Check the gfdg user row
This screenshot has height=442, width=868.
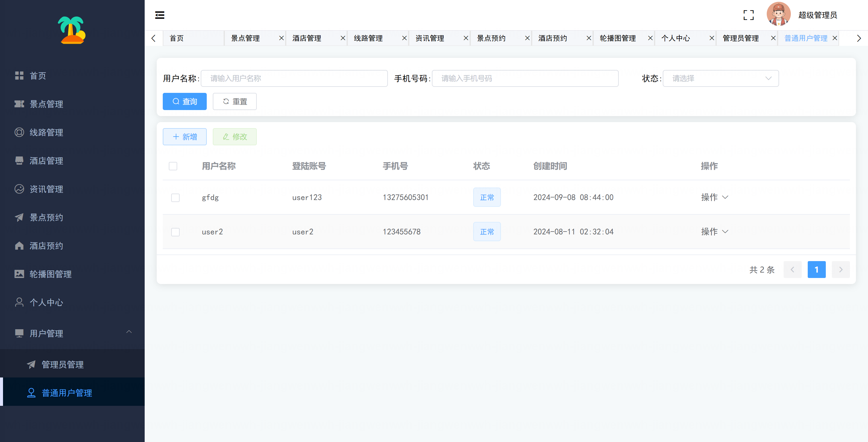175,197
